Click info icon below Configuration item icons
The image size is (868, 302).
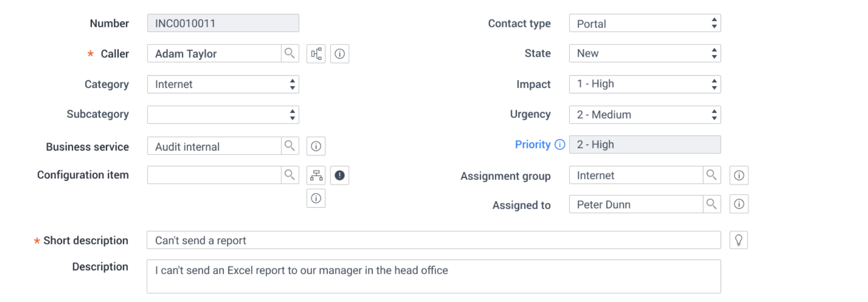tap(316, 198)
